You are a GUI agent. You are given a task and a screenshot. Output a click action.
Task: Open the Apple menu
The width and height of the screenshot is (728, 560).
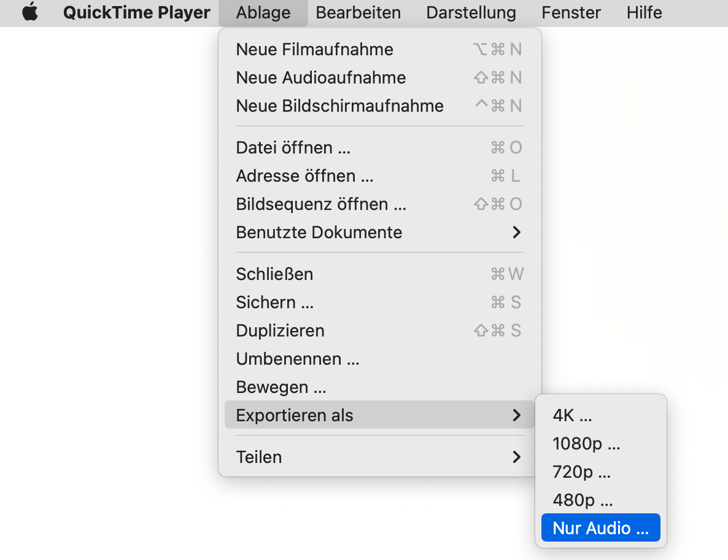click(x=30, y=12)
